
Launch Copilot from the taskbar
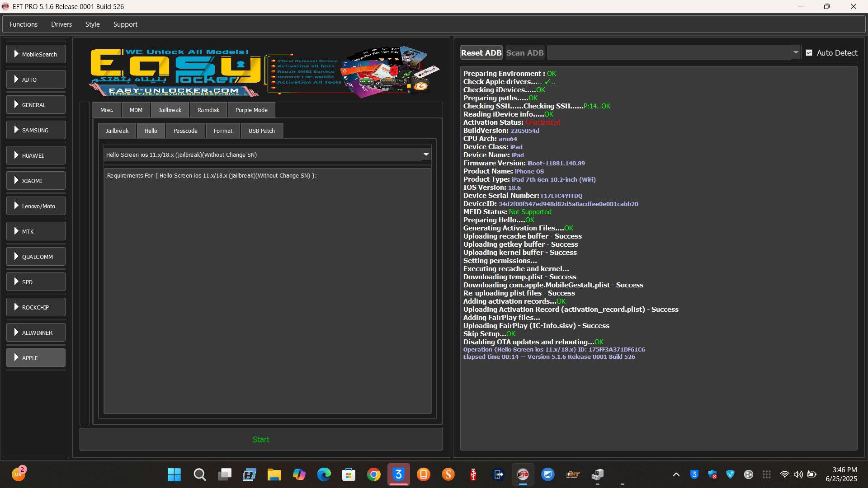pos(299,474)
